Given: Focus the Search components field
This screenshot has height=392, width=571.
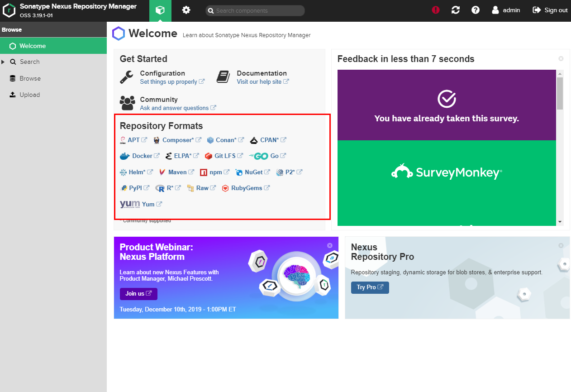Looking at the screenshot, I should (x=255, y=10).
